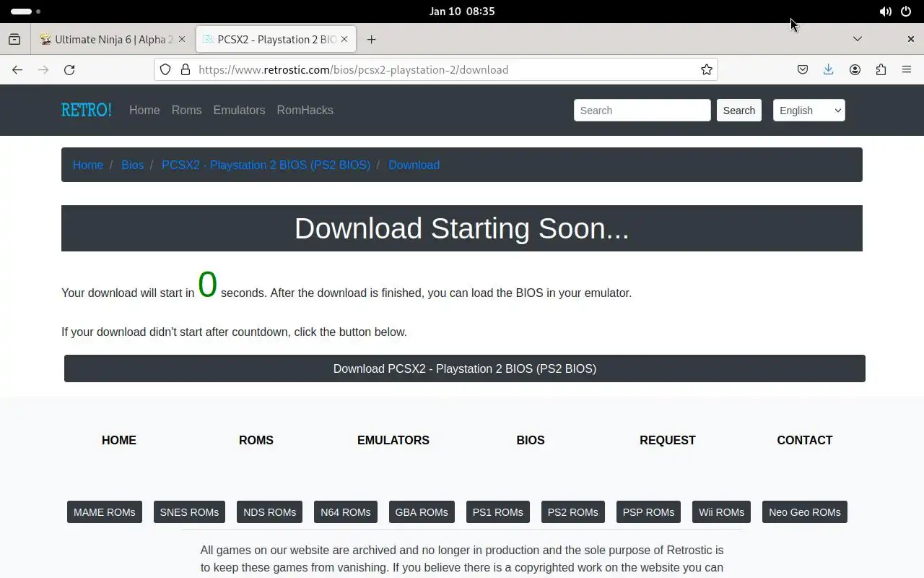Open GBA ROMs button

[422, 512]
